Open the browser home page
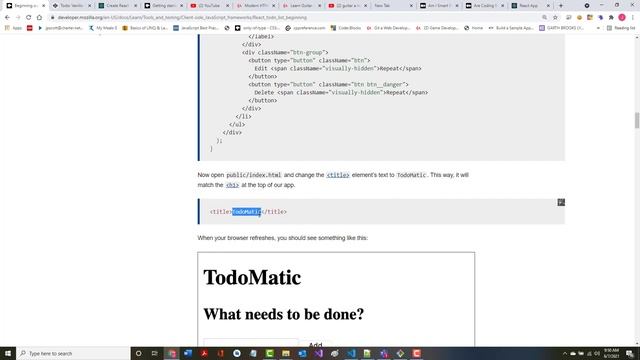Screen dimensions: 640x360 (x=39, y=18)
